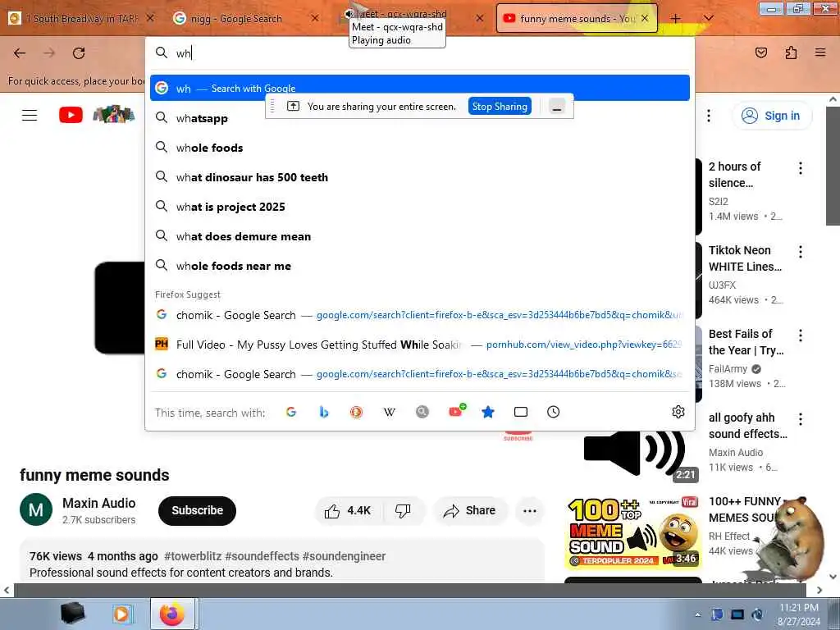Open Maxin Audio channel name link
Image resolution: width=840 pixels, height=630 pixels.
coord(99,503)
